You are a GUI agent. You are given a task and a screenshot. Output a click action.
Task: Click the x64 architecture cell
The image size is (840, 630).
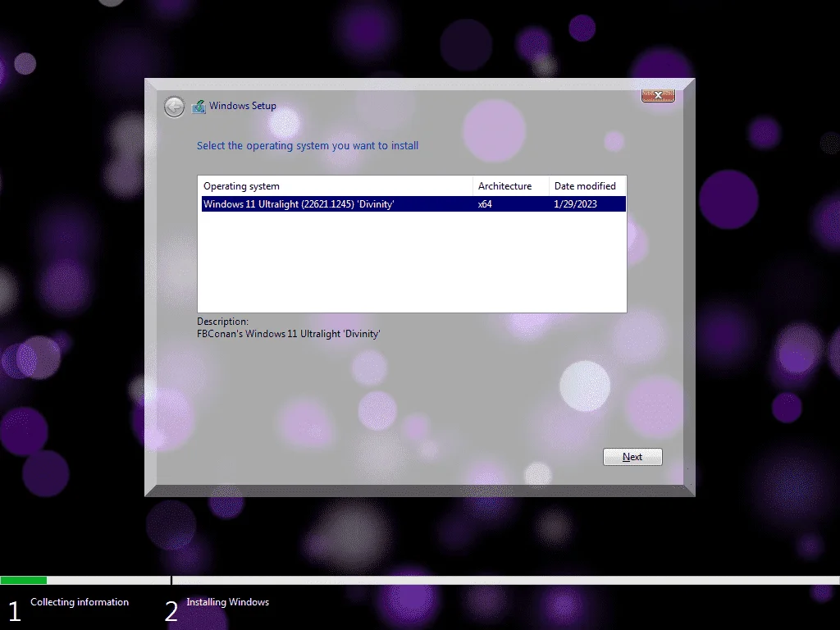pyautogui.click(x=485, y=204)
